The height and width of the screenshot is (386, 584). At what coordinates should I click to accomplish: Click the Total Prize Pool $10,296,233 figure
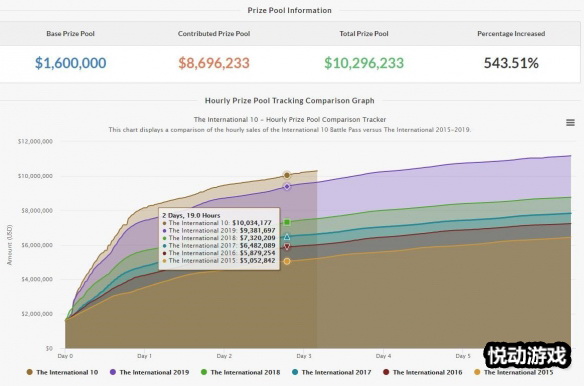coord(364,63)
